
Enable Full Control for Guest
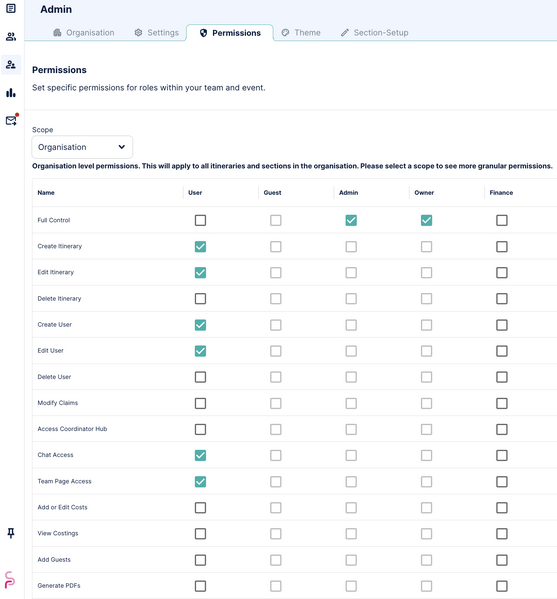[x=275, y=220]
